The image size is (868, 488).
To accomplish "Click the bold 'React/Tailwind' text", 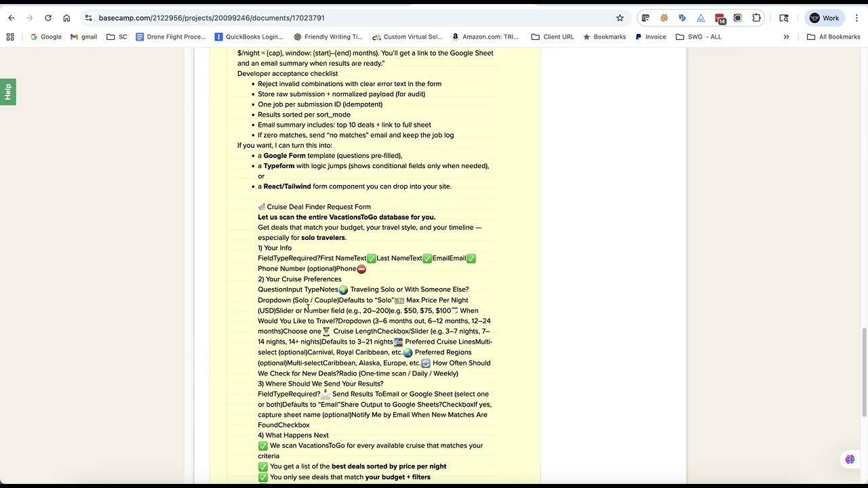I will tap(287, 186).
